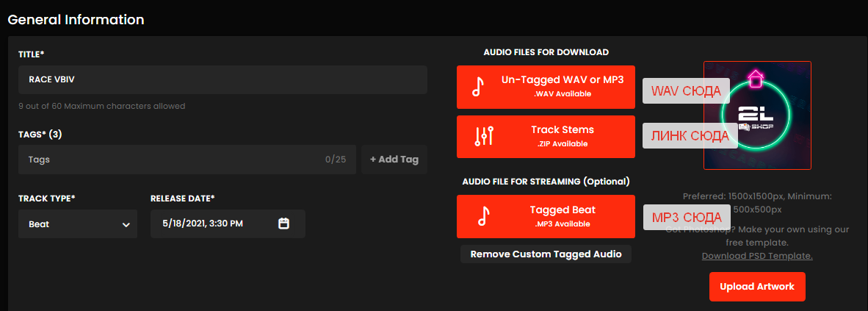Click the MP3 СЮДА annotation label

tap(687, 218)
